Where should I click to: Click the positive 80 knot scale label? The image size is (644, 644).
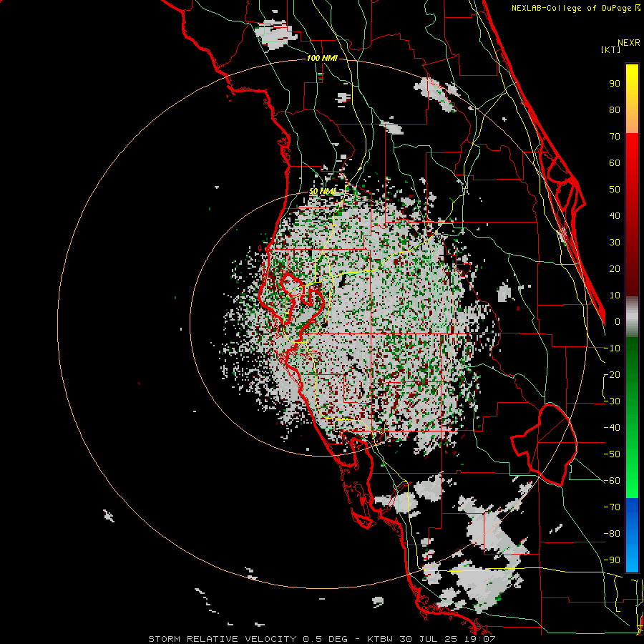pos(615,109)
